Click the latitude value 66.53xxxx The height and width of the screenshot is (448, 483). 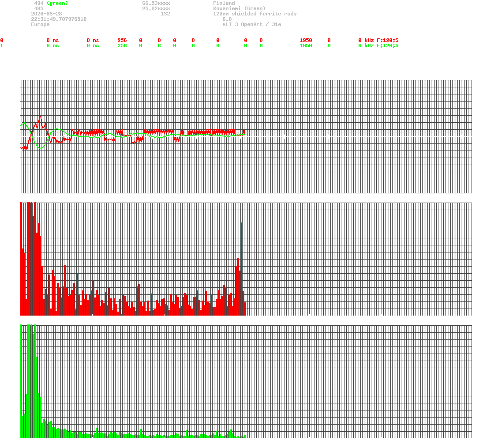[x=156, y=3]
